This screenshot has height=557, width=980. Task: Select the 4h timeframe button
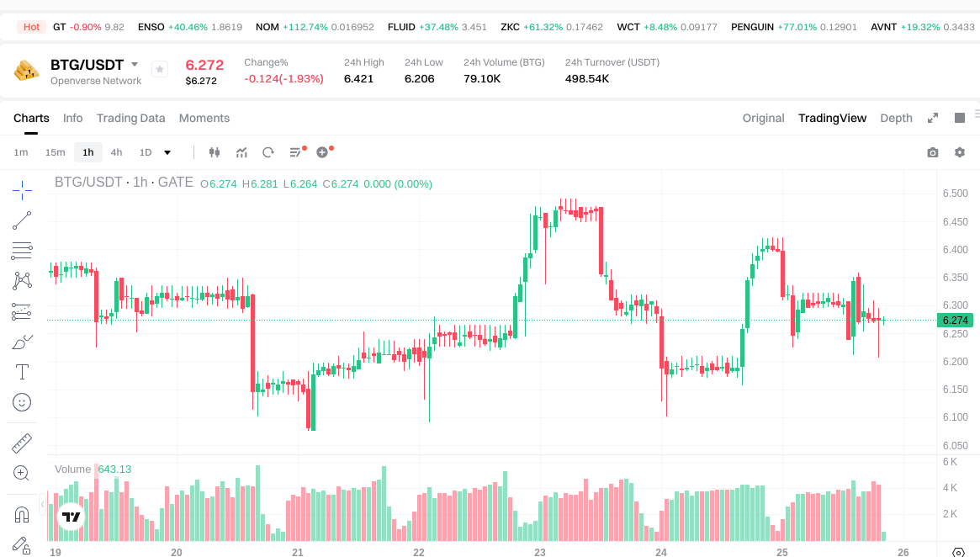tap(116, 152)
